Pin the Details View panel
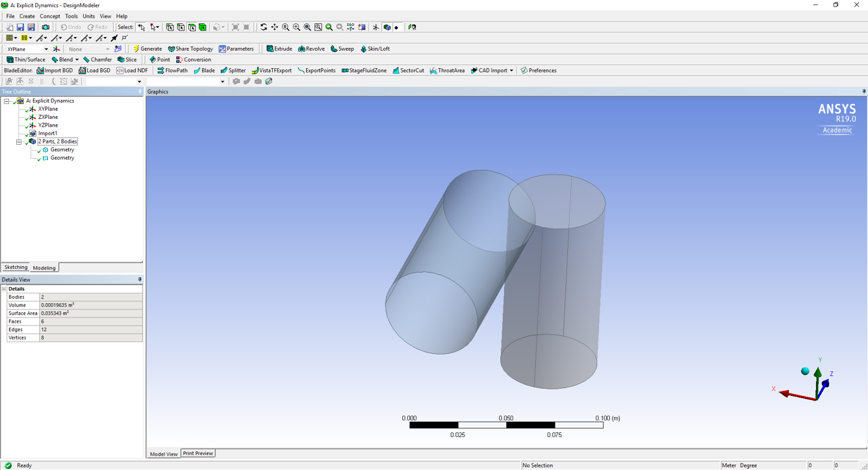Image resolution: width=868 pixels, height=470 pixels. click(x=140, y=280)
